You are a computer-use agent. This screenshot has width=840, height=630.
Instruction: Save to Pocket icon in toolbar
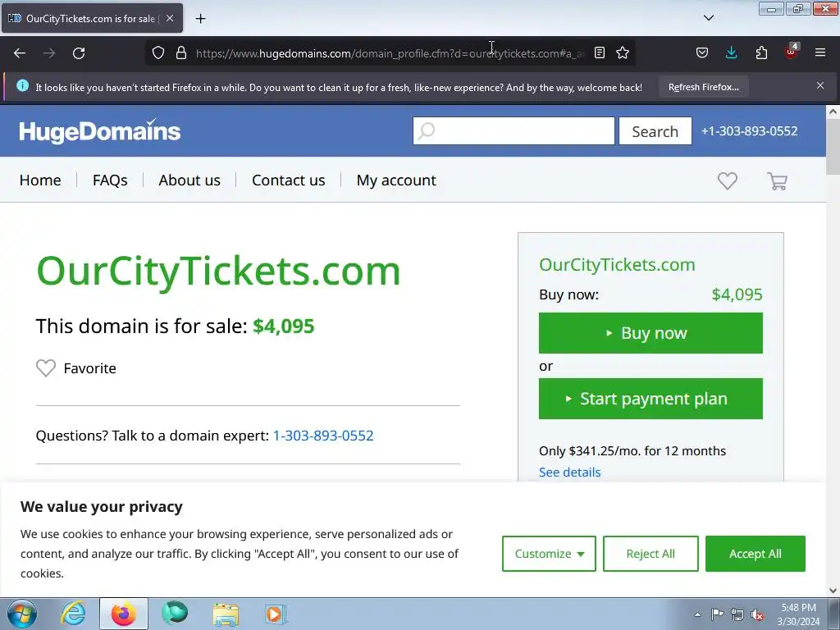[702, 52]
